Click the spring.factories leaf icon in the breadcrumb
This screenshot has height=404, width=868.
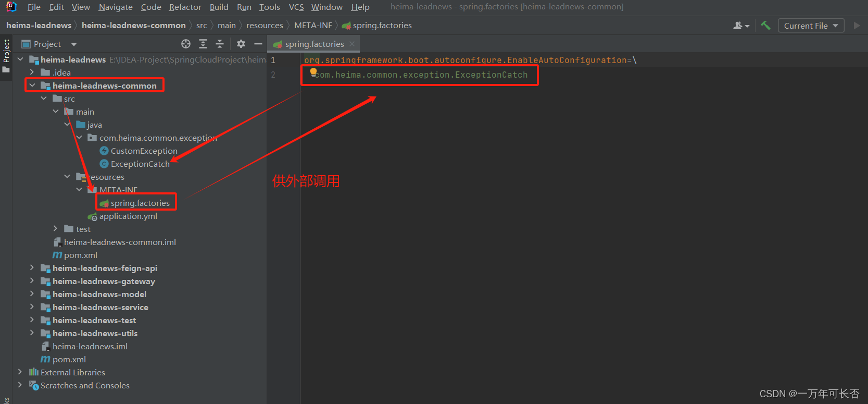tap(346, 26)
